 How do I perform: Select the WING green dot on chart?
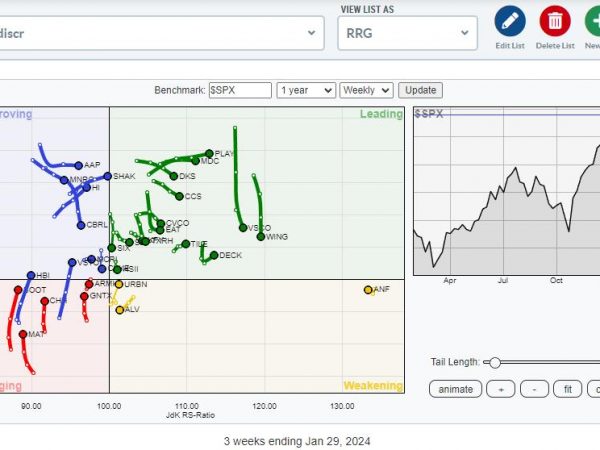(x=261, y=237)
